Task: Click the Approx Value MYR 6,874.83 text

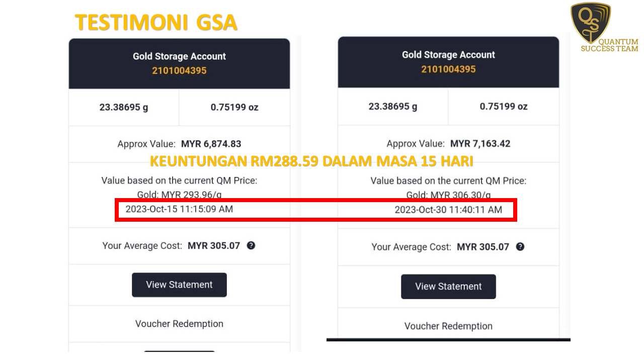Action: (179, 144)
